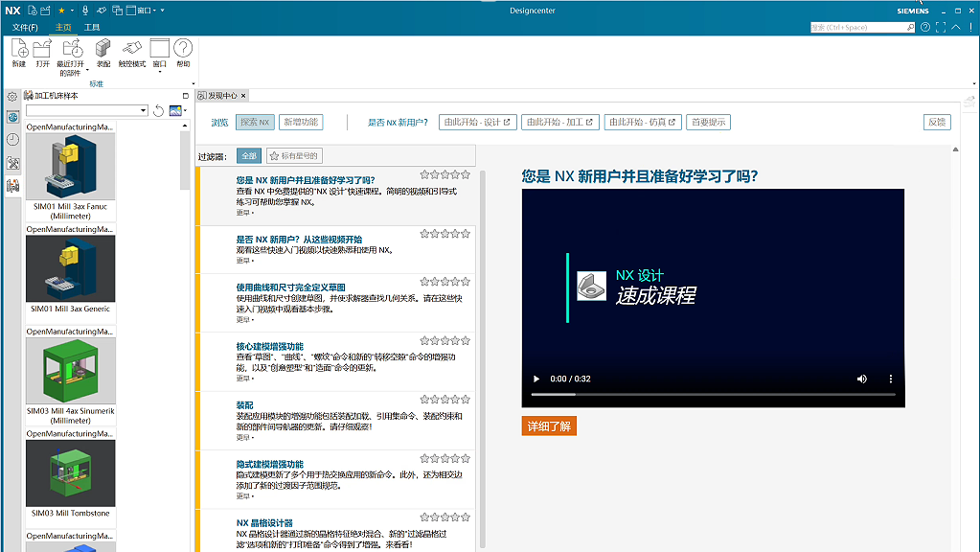Collapse the ribbon with the caret icon
This screenshot has height=552, width=980.
coord(956,28)
